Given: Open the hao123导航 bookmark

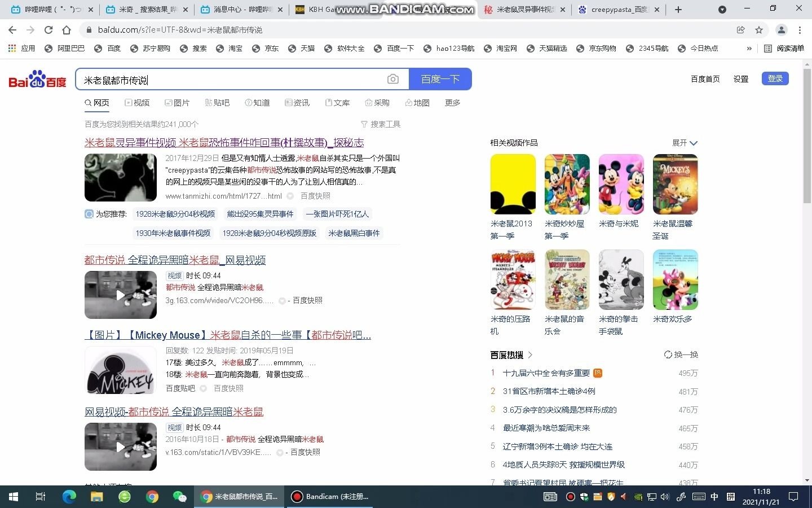Looking at the screenshot, I should pos(449,49).
